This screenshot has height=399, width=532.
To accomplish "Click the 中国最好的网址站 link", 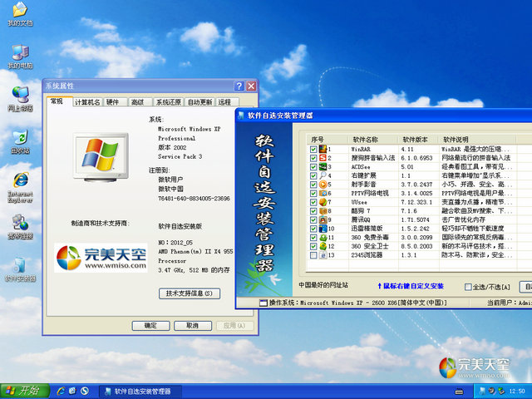I will click(323, 285).
